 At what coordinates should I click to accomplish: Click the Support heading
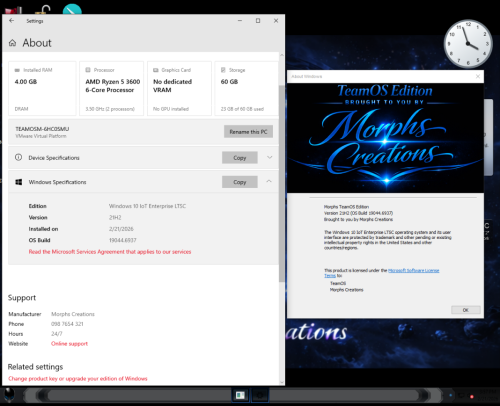22,298
